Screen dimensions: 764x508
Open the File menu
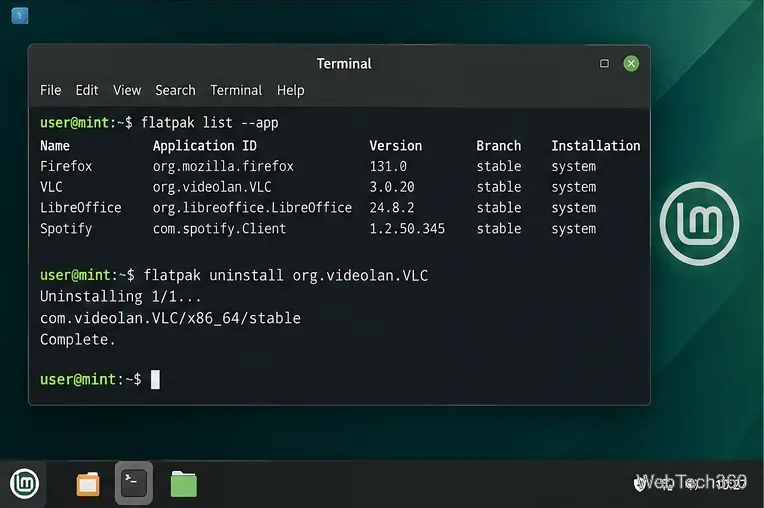click(x=51, y=90)
